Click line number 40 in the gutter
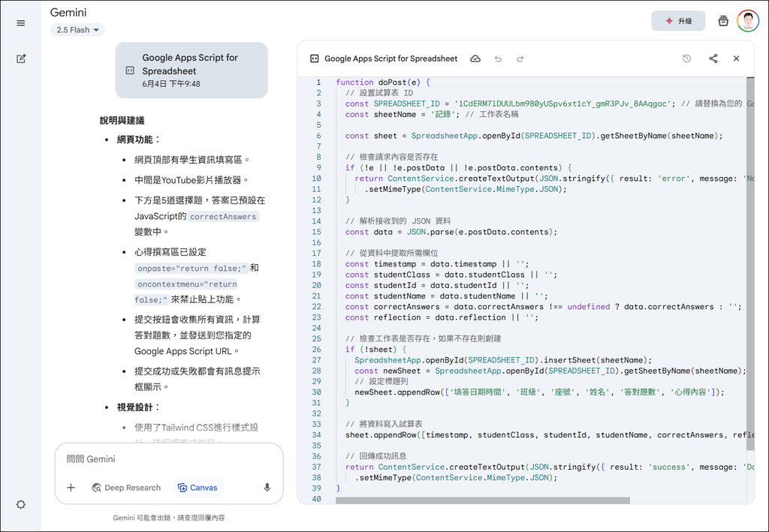 316,499
